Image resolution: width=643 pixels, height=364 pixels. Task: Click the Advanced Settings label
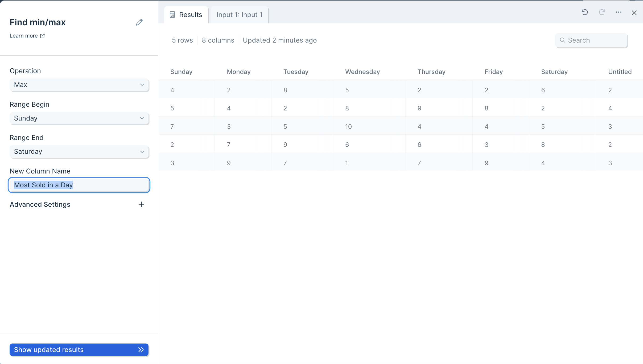coord(40,204)
